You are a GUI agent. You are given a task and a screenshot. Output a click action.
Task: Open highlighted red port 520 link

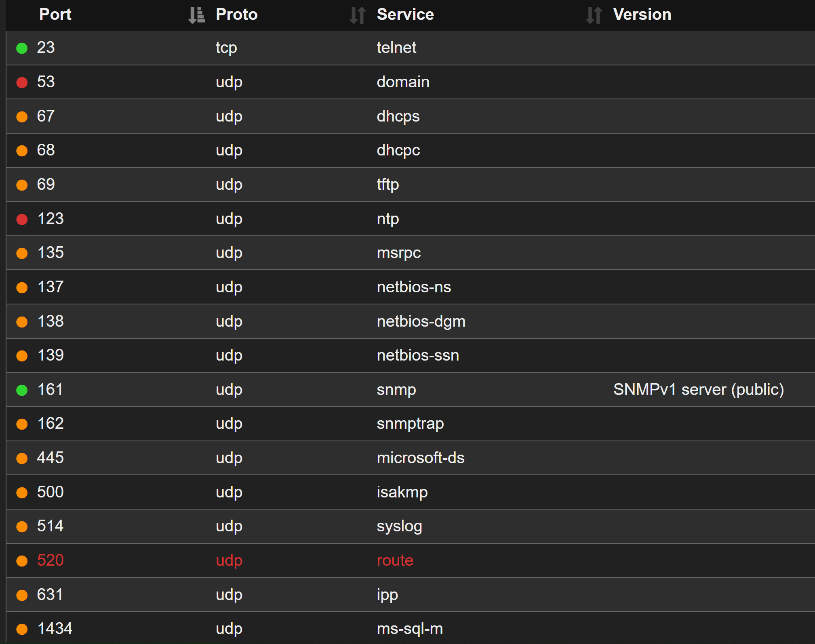[51, 560]
